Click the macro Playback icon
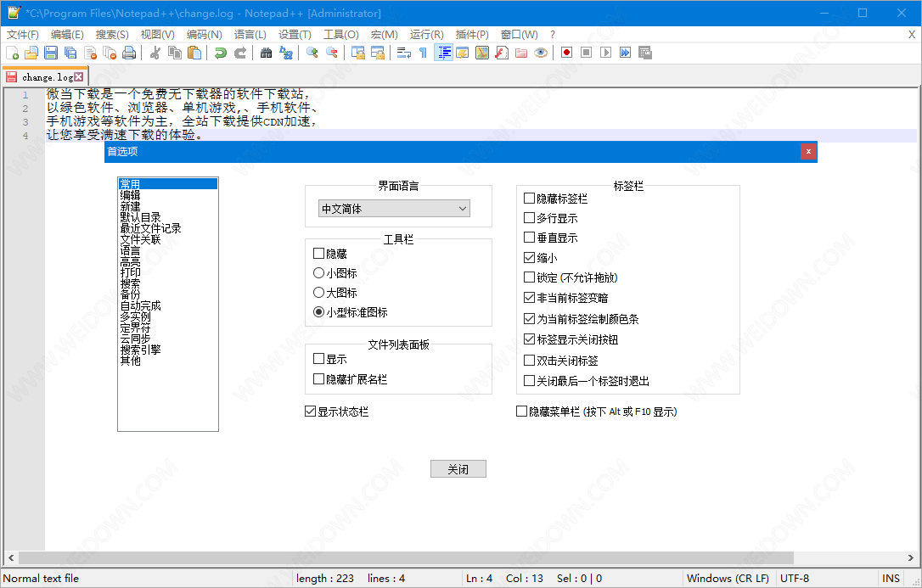Viewport: 922px width, 588px height. pyautogui.click(x=605, y=53)
